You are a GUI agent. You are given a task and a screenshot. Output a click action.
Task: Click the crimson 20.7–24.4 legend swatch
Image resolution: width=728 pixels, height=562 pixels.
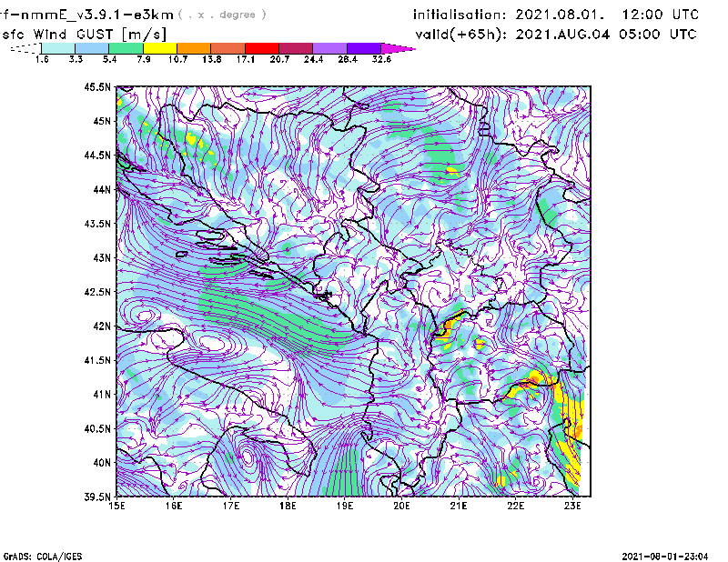click(x=296, y=48)
